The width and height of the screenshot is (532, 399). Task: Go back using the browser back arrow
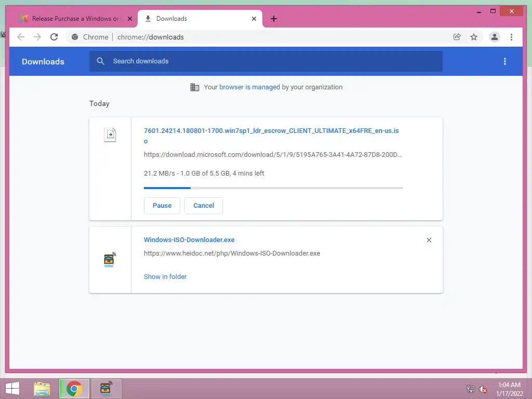[x=21, y=37]
